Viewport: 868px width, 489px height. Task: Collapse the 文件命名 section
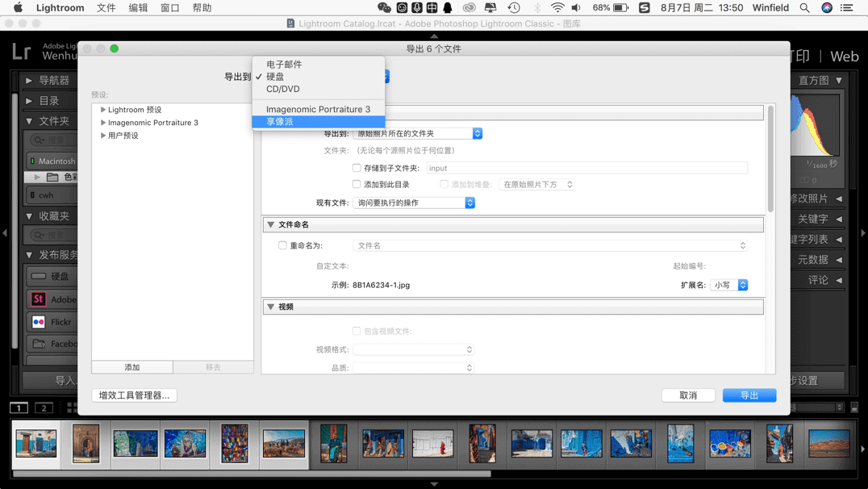point(271,225)
